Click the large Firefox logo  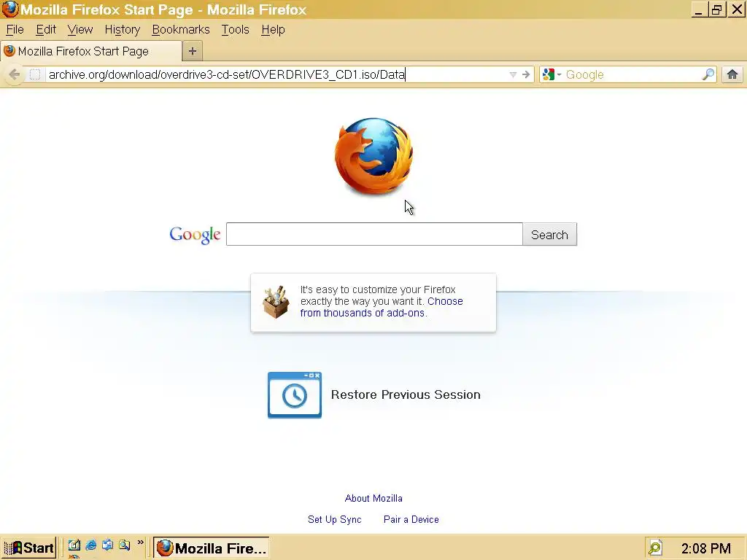(x=374, y=157)
